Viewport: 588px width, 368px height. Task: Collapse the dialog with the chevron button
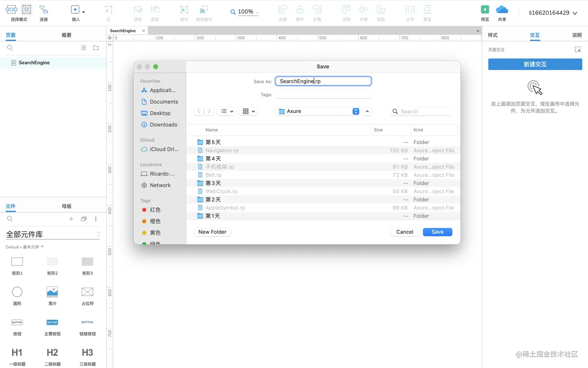pyautogui.click(x=367, y=111)
